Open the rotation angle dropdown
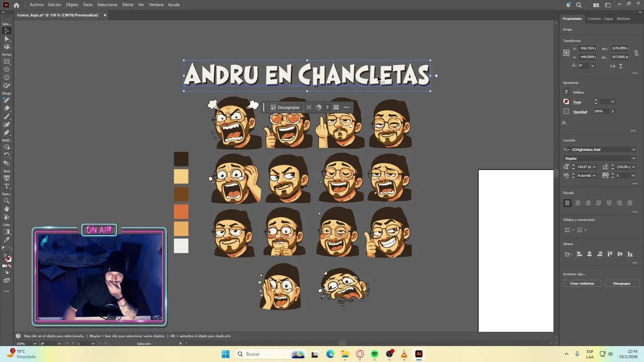This screenshot has width=644, height=362. [593, 66]
